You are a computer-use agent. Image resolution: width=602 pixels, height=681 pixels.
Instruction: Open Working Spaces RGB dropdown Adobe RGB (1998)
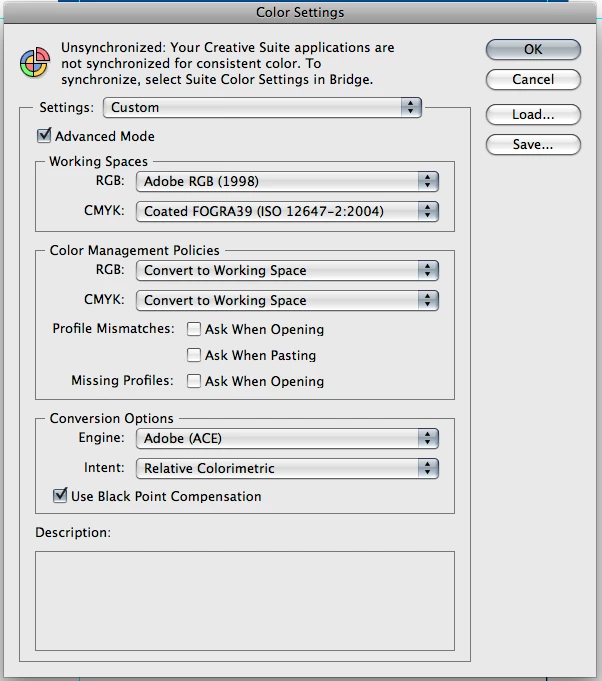[x=287, y=181]
